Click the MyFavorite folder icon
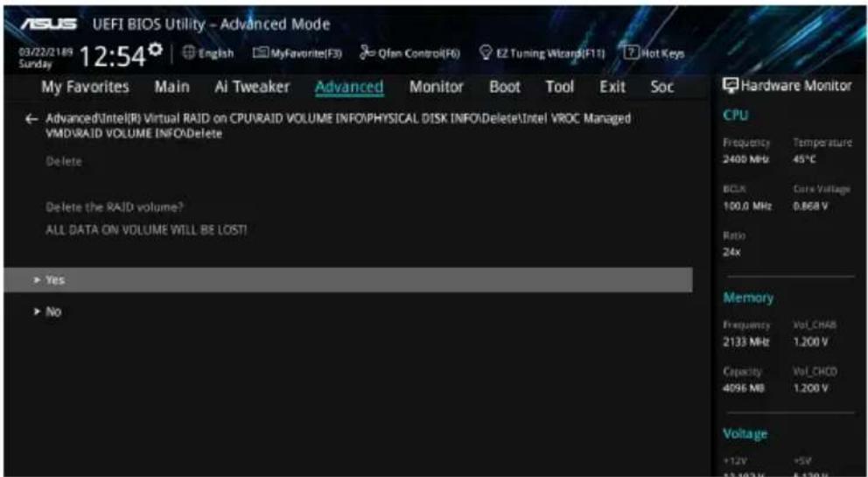Viewport: 868px width, 477px height. pos(261,53)
